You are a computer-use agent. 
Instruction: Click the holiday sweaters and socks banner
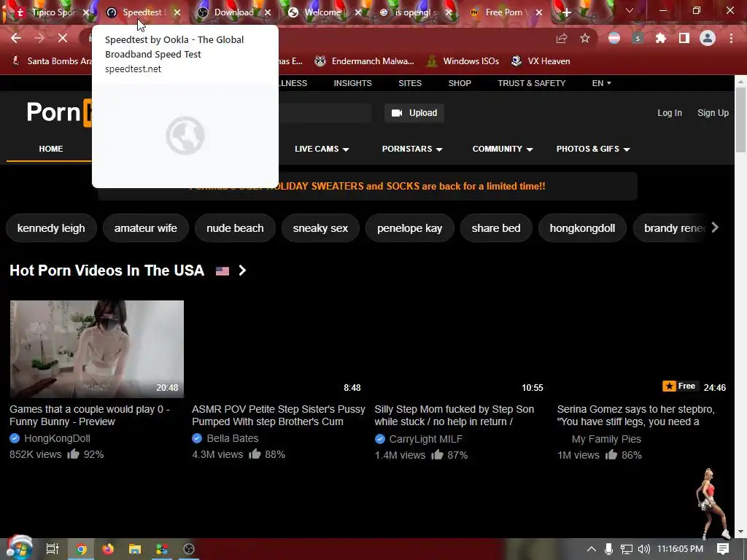(x=367, y=186)
